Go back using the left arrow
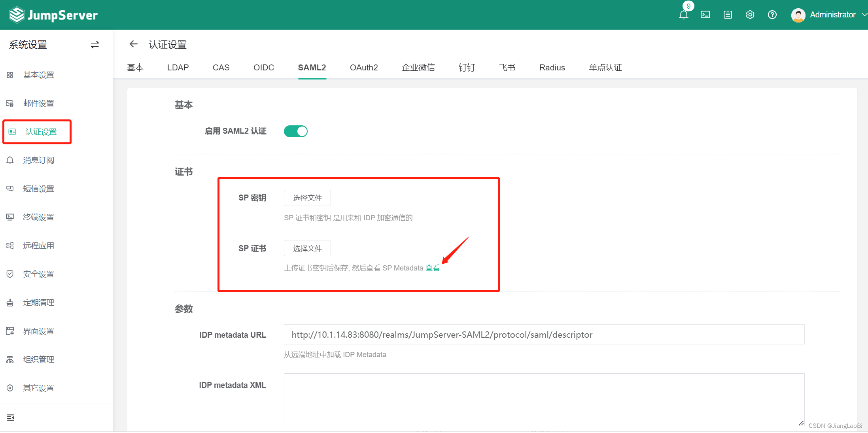 133,44
